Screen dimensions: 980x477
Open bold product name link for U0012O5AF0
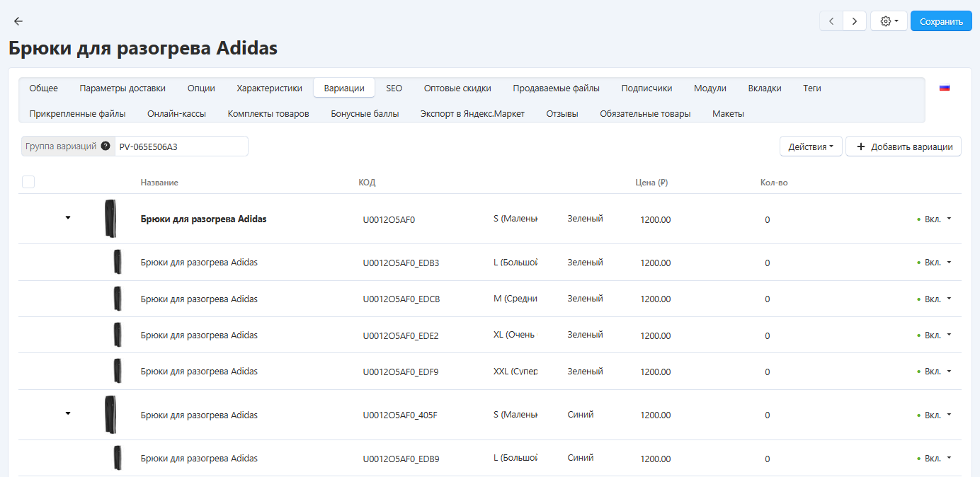(x=204, y=219)
